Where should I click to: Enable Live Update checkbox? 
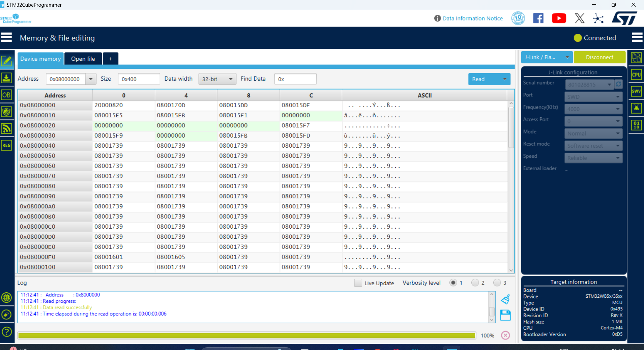358,283
